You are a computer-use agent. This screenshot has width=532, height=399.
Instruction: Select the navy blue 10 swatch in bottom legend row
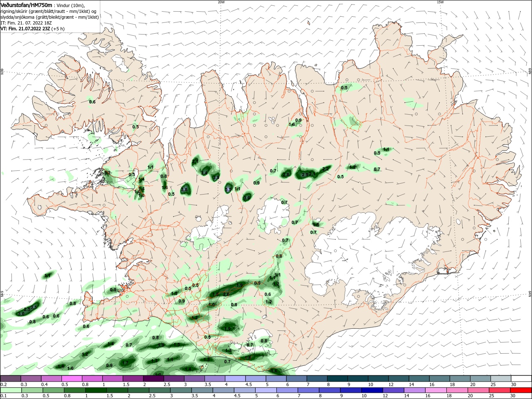point(371,390)
